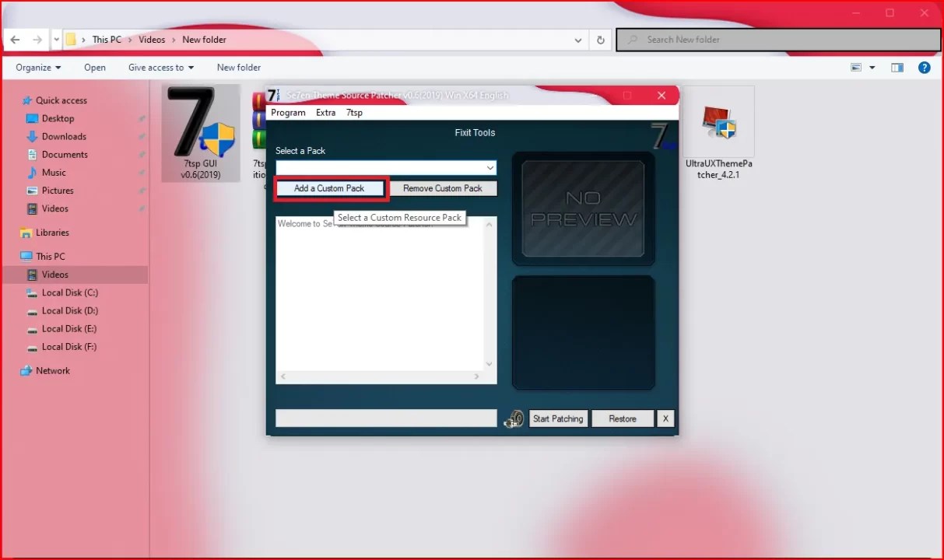Open the Extra menu in 7tsp

(x=325, y=113)
